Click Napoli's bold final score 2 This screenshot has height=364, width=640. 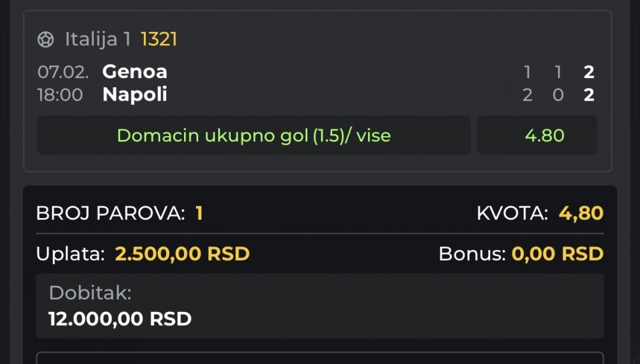589,95
